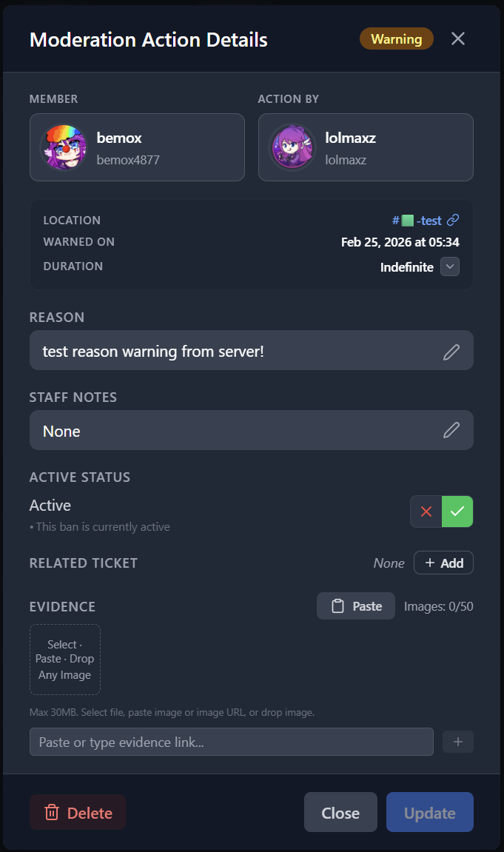
Task: Click the clipboard icon on the Paste button
Action: (338, 606)
